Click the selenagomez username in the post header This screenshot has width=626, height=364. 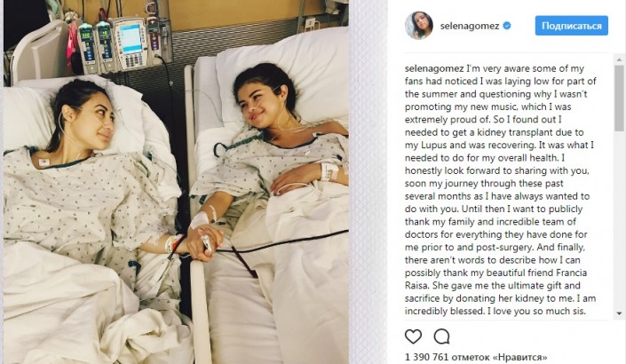coord(470,26)
